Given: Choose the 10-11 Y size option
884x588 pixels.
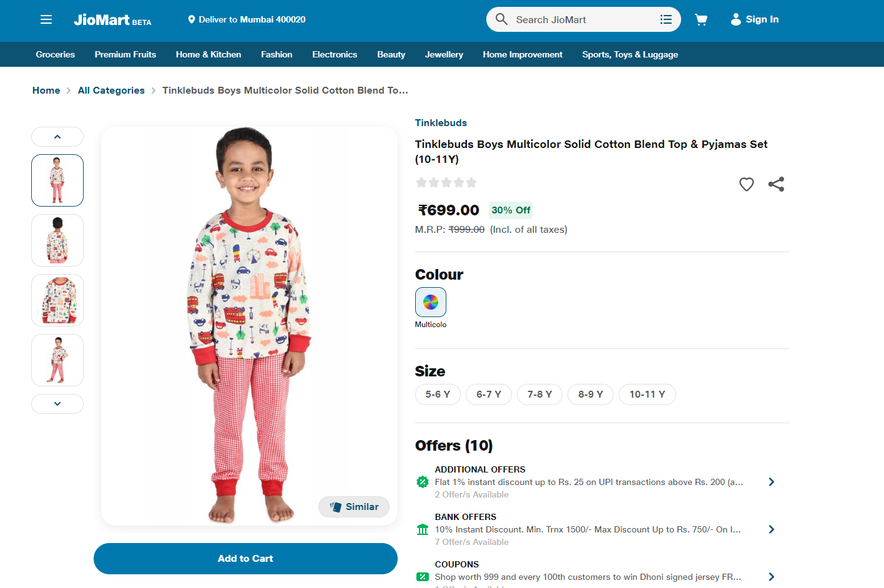Looking at the screenshot, I should pos(647,394).
